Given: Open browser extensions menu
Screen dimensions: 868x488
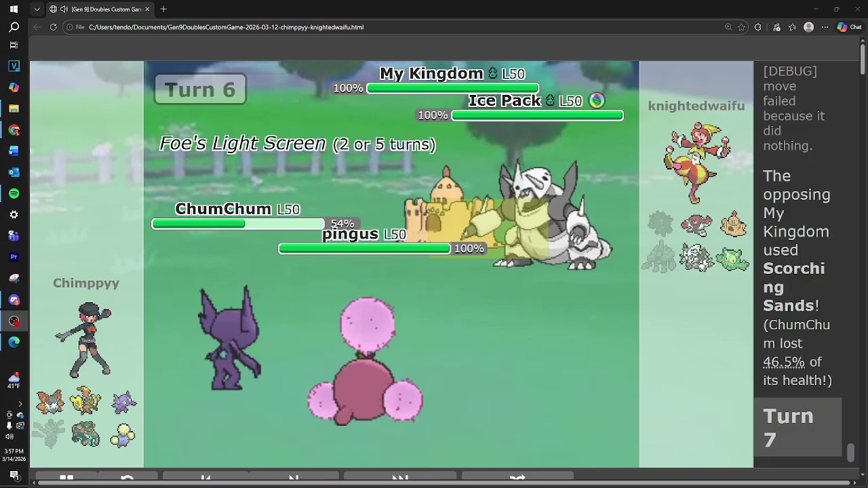Looking at the screenshot, I should click(x=757, y=27).
